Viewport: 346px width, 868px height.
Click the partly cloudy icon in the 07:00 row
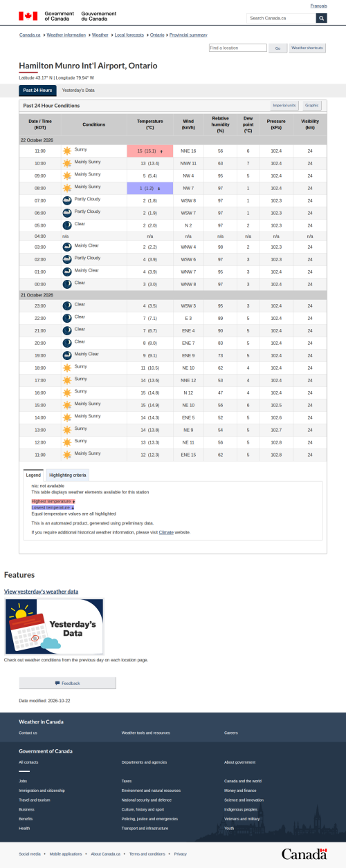[x=67, y=200]
